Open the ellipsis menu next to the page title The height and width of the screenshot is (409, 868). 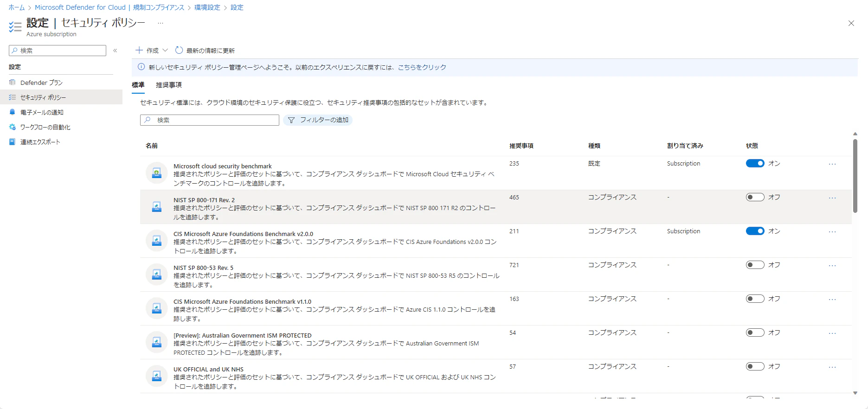point(161,23)
